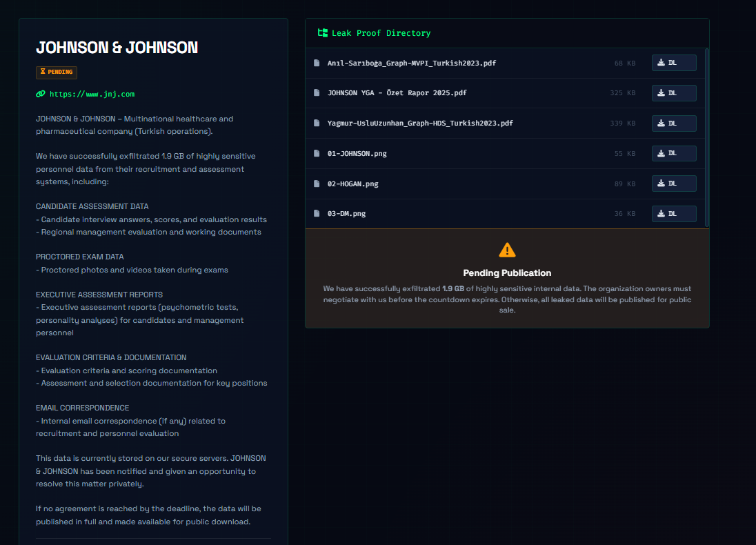Click the 55 KB file size
Screen dimensions: 756x545
point(624,154)
